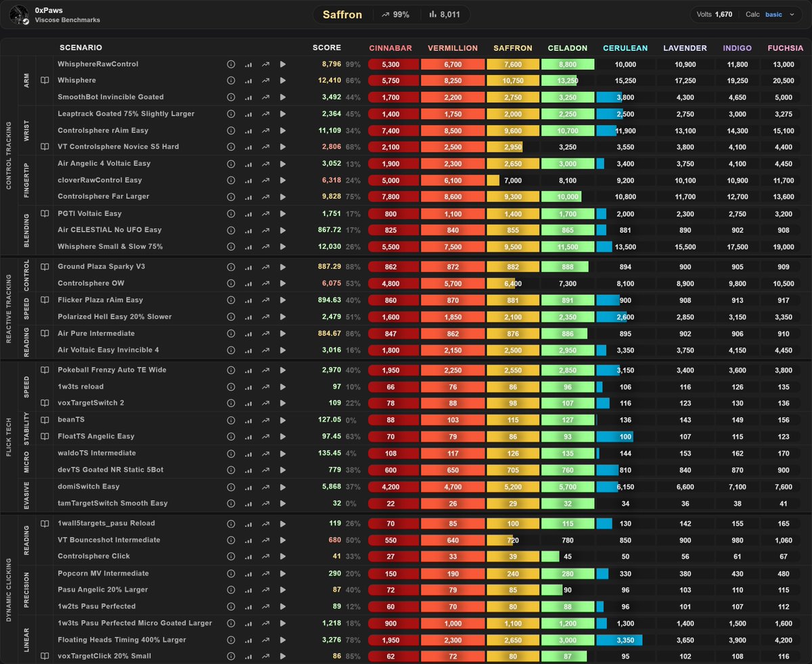
Task: Select the SCENARIO column header
Action: (x=81, y=48)
